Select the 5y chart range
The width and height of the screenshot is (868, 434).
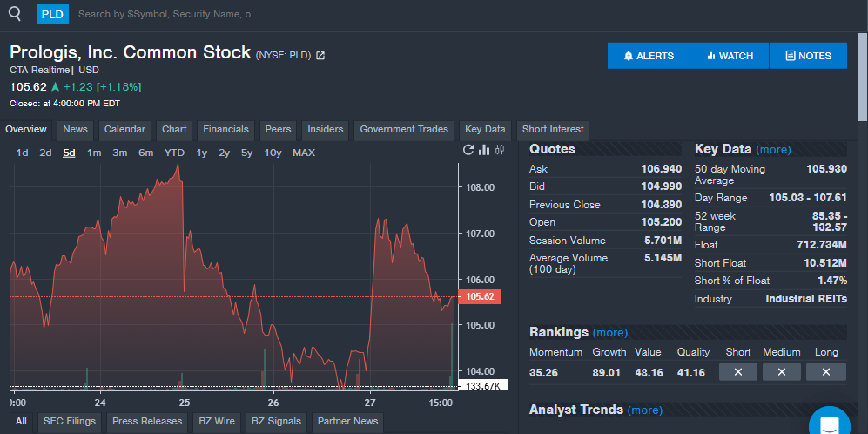(x=246, y=153)
